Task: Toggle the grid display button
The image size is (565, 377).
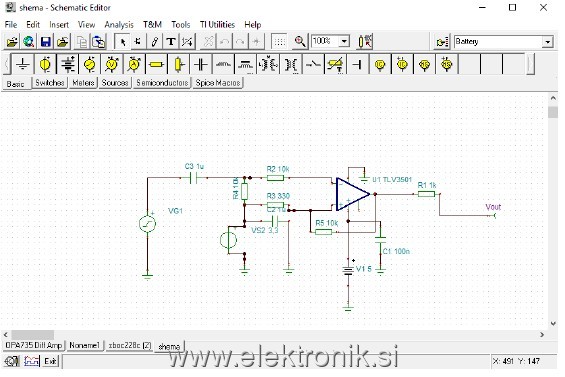Action: pyautogui.click(x=279, y=42)
